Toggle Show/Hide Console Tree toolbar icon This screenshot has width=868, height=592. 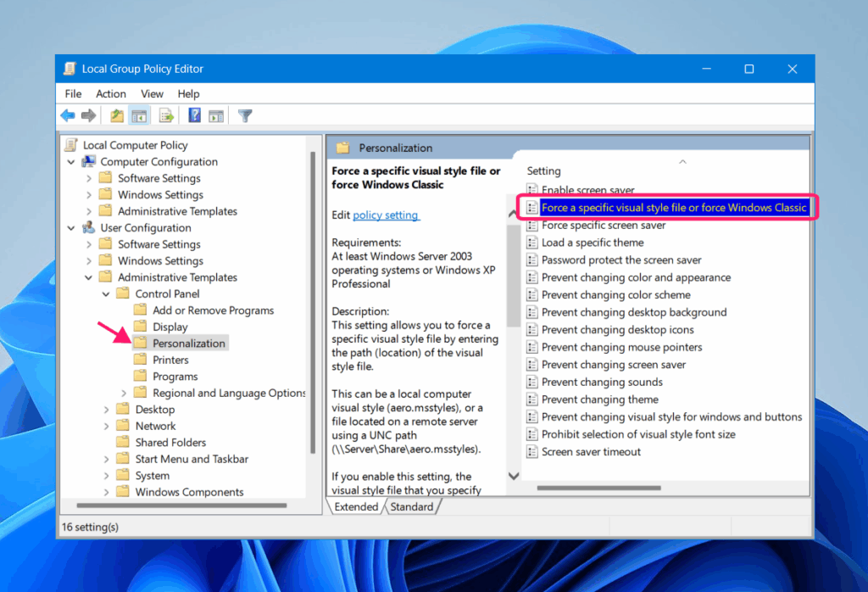139,115
